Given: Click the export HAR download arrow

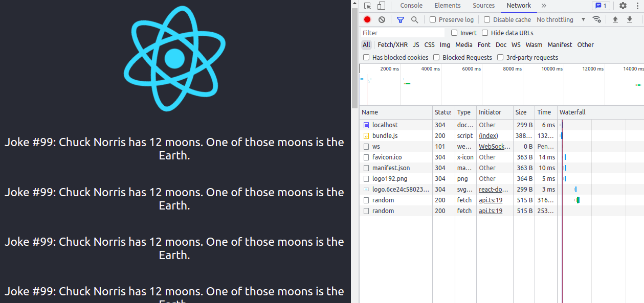Looking at the screenshot, I should (x=630, y=19).
